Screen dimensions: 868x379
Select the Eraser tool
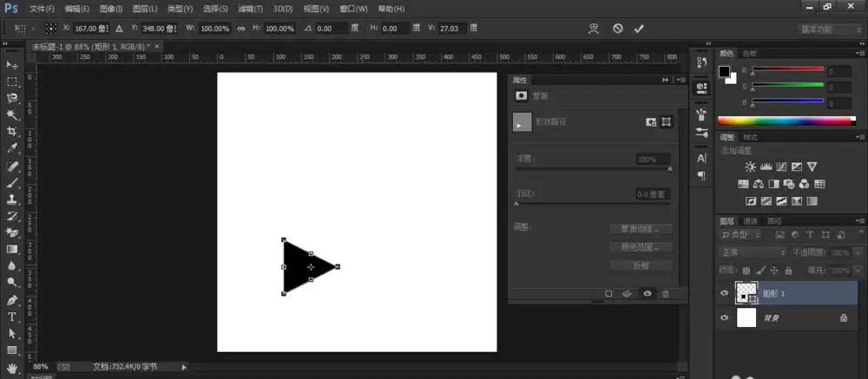tap(12, 232)
